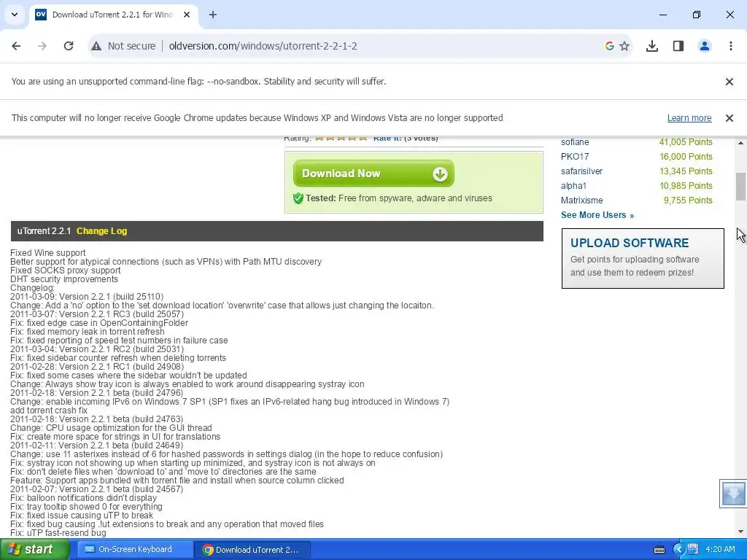The image size is (747, 560).
Task: Click '10,985 Points' for alpha1
Action: pyautogui.click(x=686, y=186)
